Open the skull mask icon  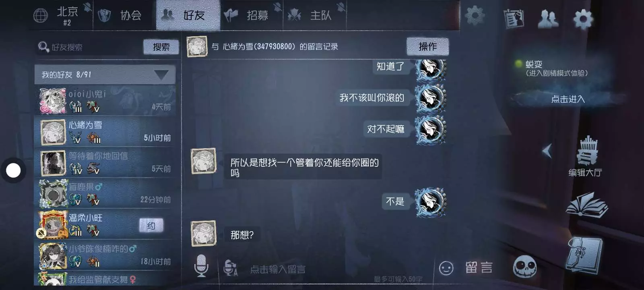pyautogui.click(x=525, y=267)
